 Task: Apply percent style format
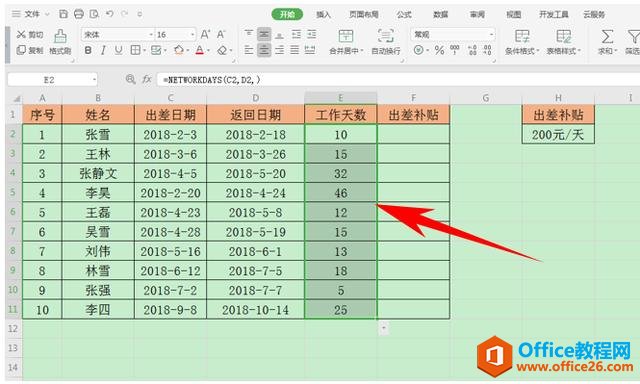click(x=439, y=50)
